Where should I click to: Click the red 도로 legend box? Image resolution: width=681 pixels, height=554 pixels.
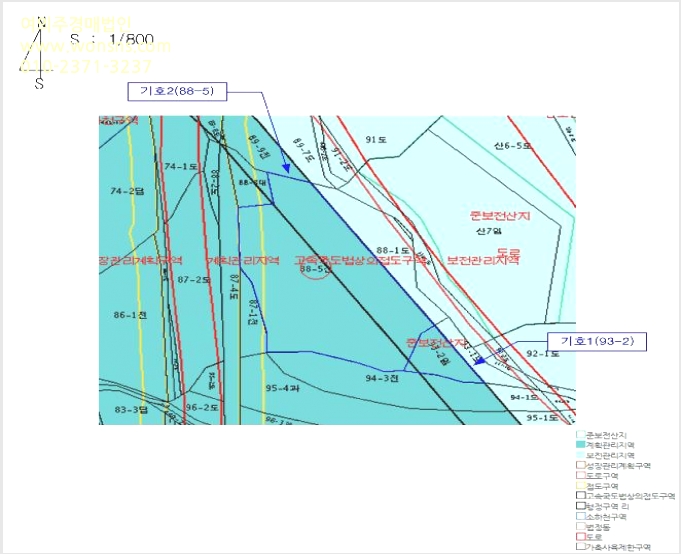coord(581,537)
